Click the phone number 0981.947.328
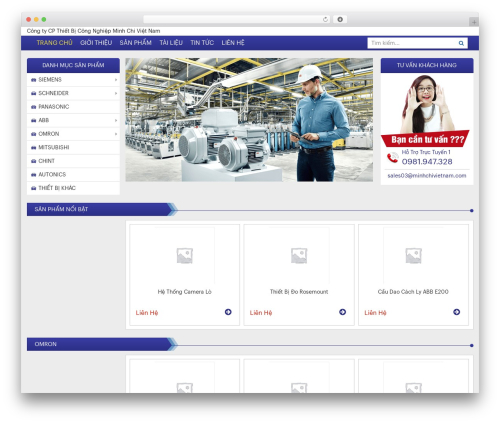This screenshot has width=500, height=423. click(x=427, y=162)
